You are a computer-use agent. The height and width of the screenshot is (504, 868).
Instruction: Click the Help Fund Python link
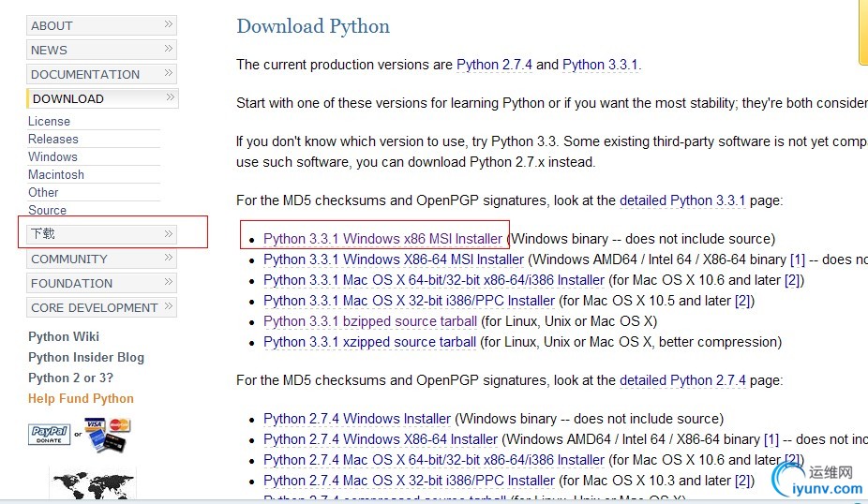[x=81, y=398]
